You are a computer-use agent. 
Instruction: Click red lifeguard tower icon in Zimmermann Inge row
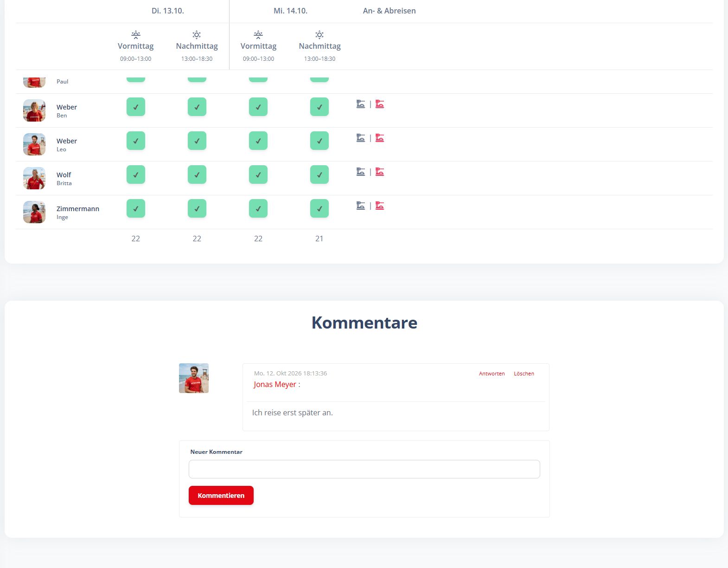pyautogui.click(x=380, y=206)
